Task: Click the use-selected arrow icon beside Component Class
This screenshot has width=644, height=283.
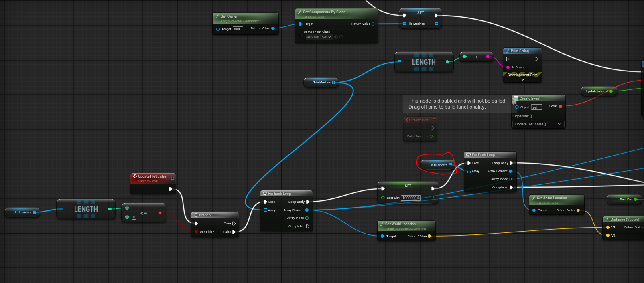Action: pyautogui.click(x=336, y=37)
